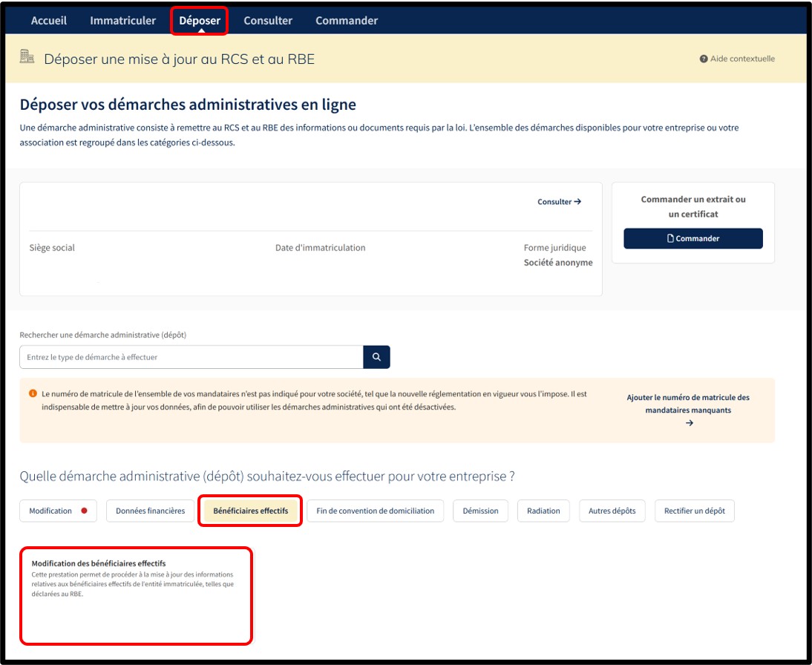The image size is (812, 665).
Task: Open the Commander navigation tab
Action: click(x=347, y=21)
